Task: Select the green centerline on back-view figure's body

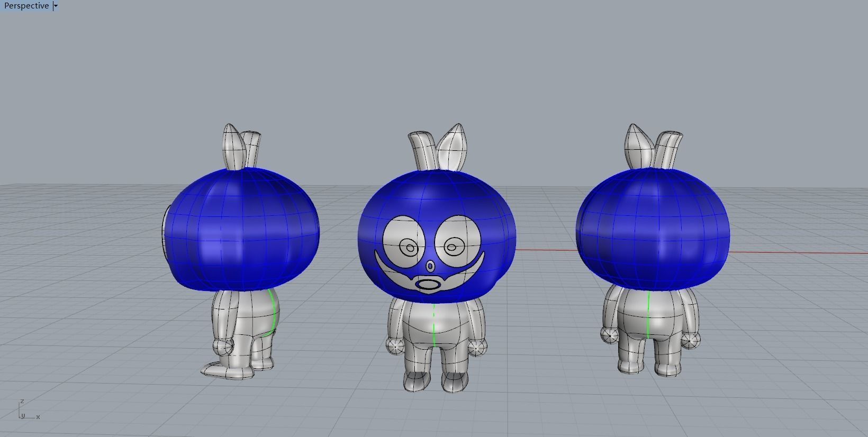Action: 648,314
